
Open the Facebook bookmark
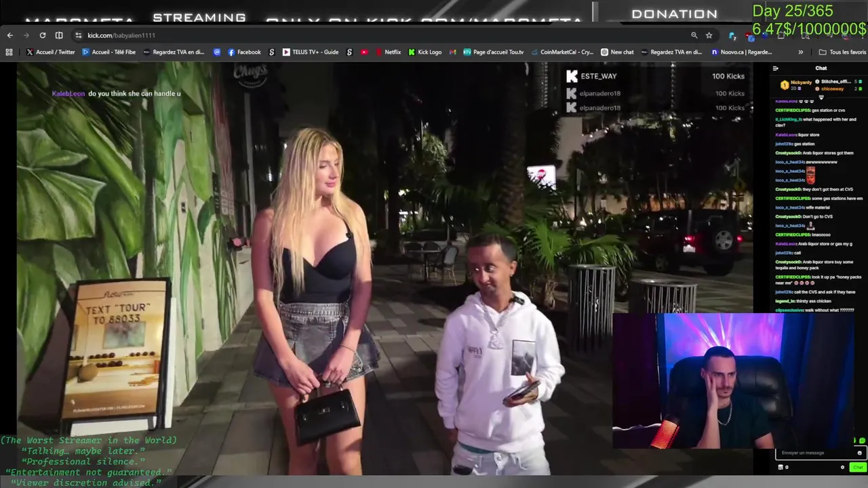244,52
